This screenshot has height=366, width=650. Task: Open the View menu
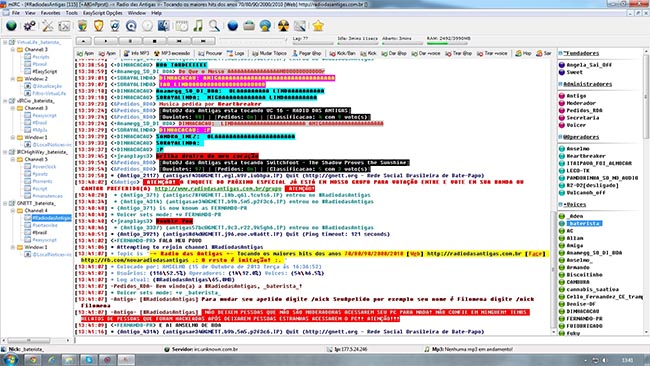tap(30, 13)
